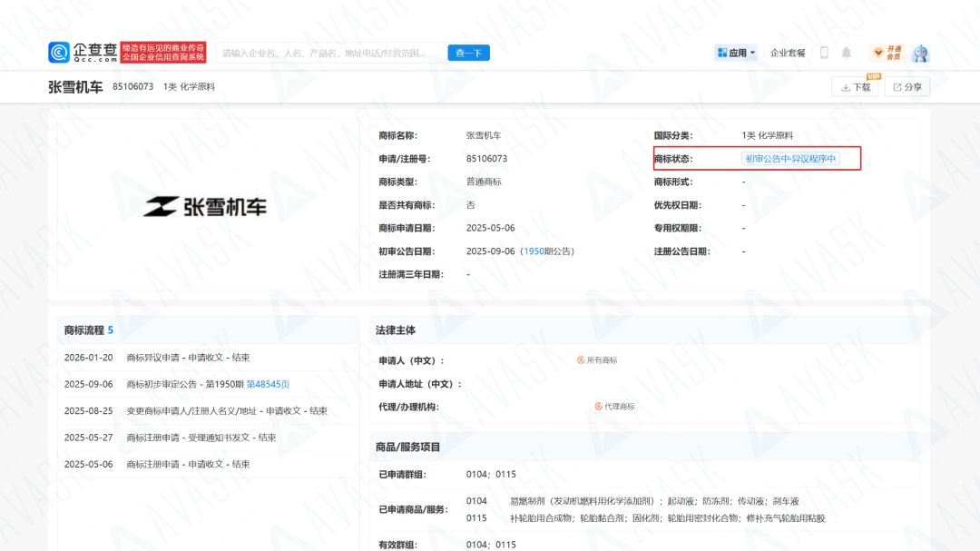
Task: Click the application date 2025-05-06 value
Action: [x=490, y=228]
